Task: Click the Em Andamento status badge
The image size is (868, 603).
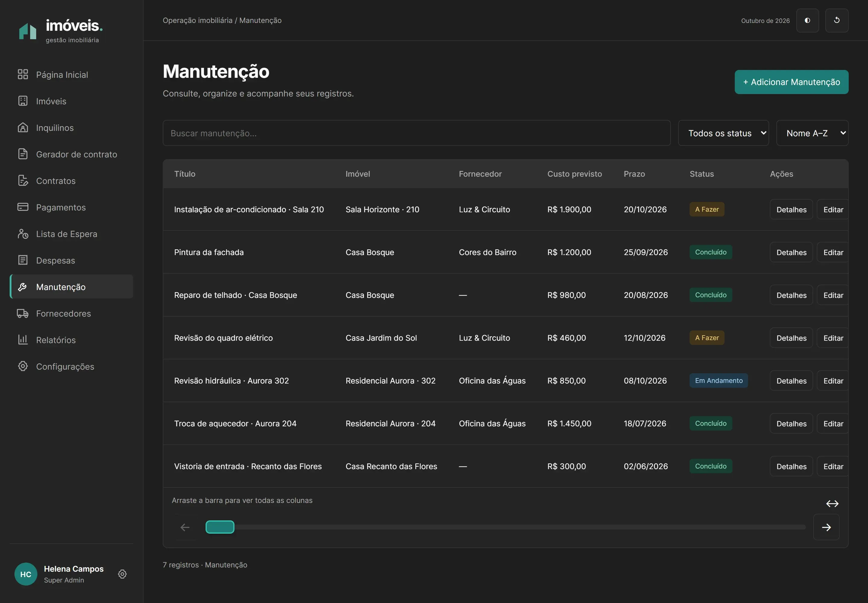Action: coord(719,380)
